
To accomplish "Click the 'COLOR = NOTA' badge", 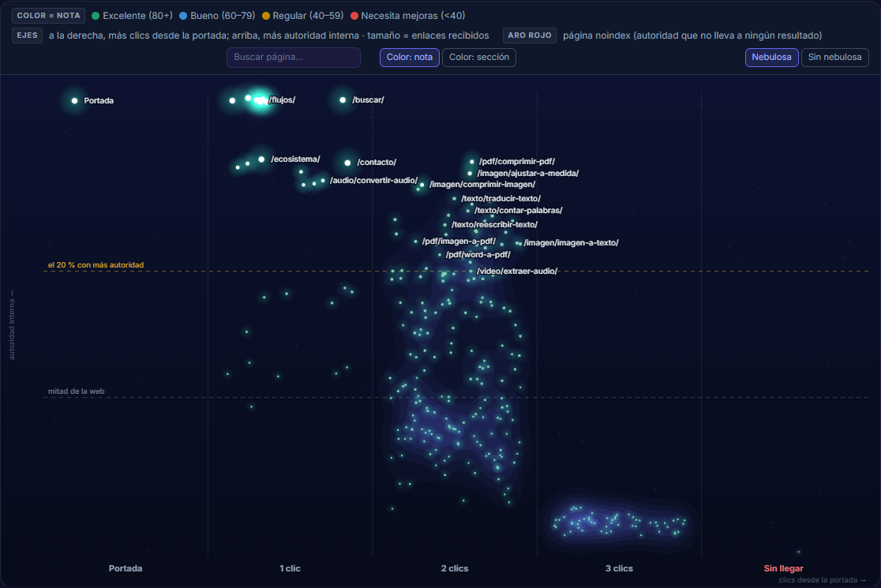I will [48, 16].
